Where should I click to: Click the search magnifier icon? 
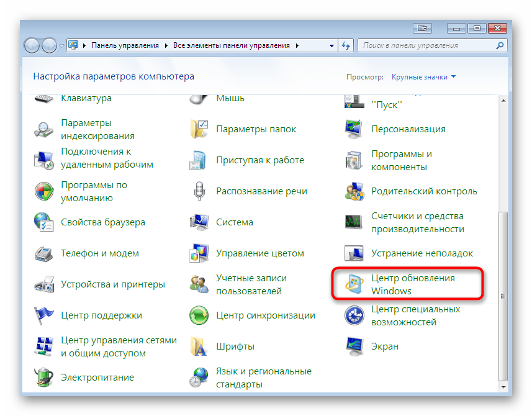500,45
